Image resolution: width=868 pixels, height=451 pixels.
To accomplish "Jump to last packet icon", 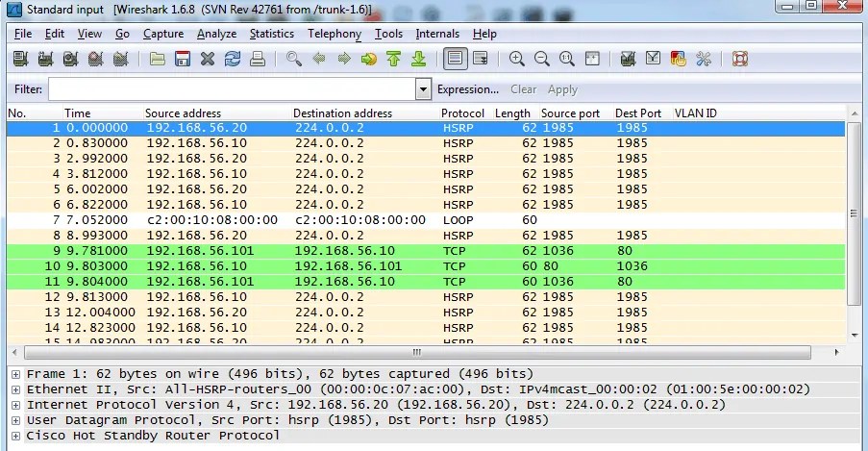I will coord(419,59).
